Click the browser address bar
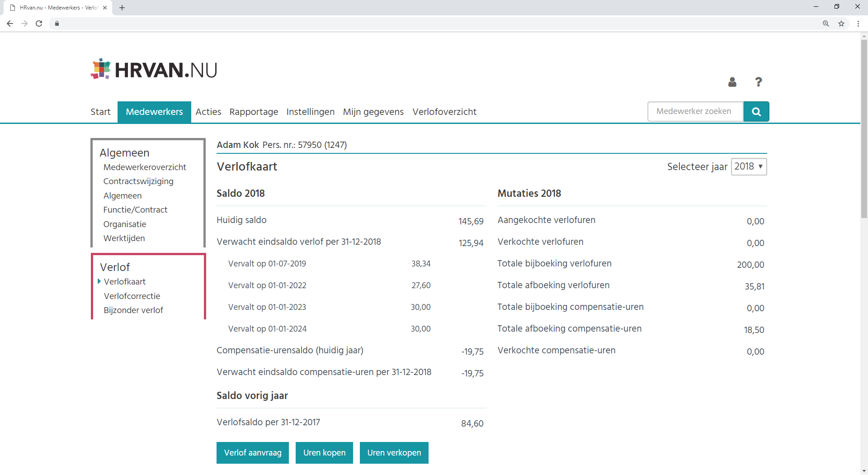Screen dimensions: 868x475 tap(434, 24)
